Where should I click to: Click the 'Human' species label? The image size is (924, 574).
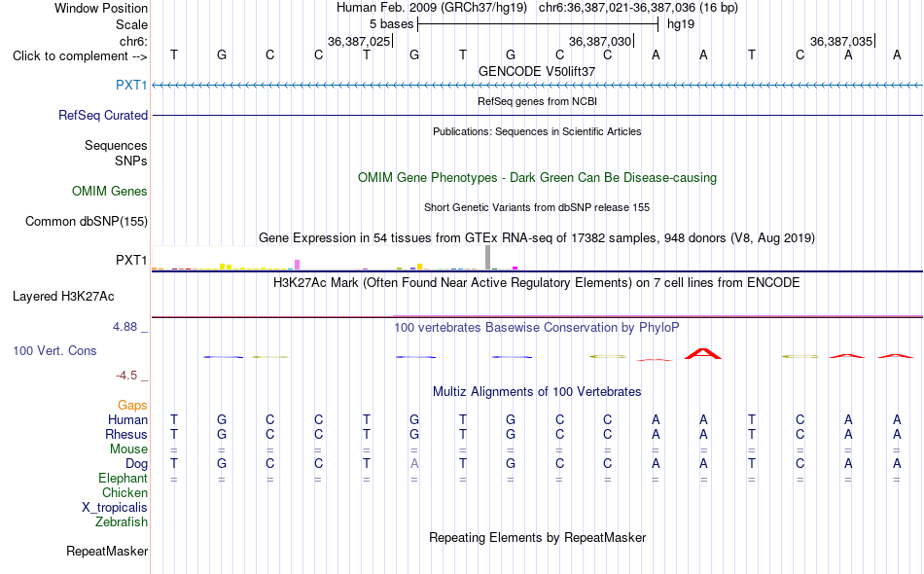coord(127,419)
